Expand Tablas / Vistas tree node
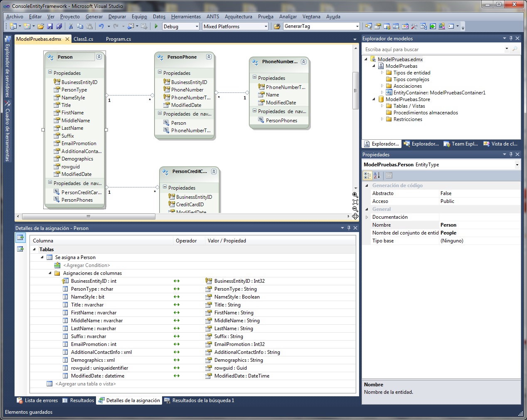Image resolution: width=527 pixels, height=420 pixels. 382,106
